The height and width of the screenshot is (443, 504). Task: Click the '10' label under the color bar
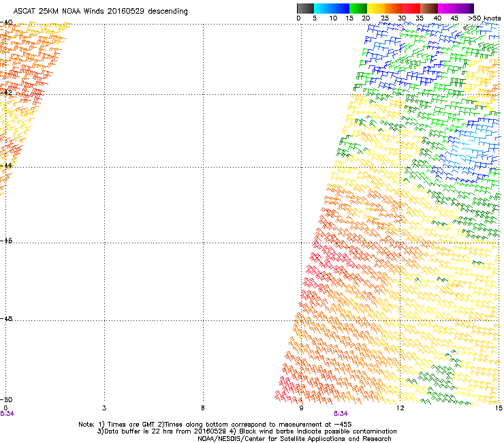333,18
